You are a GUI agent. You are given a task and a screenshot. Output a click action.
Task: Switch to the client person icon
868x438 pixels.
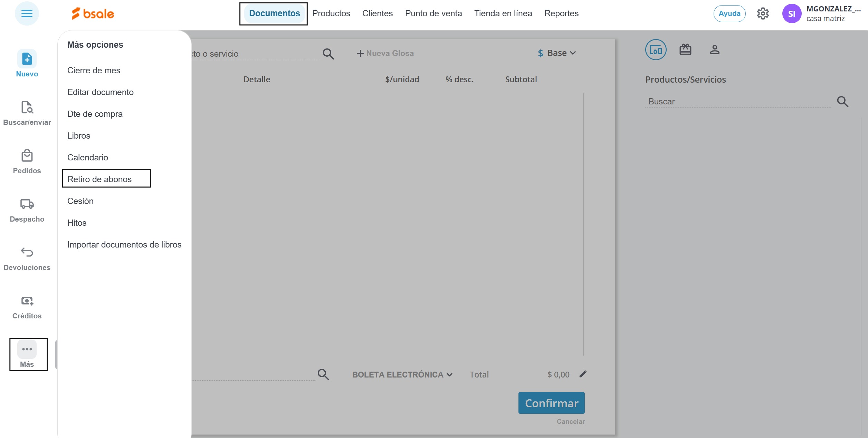[x=715, y=50]
